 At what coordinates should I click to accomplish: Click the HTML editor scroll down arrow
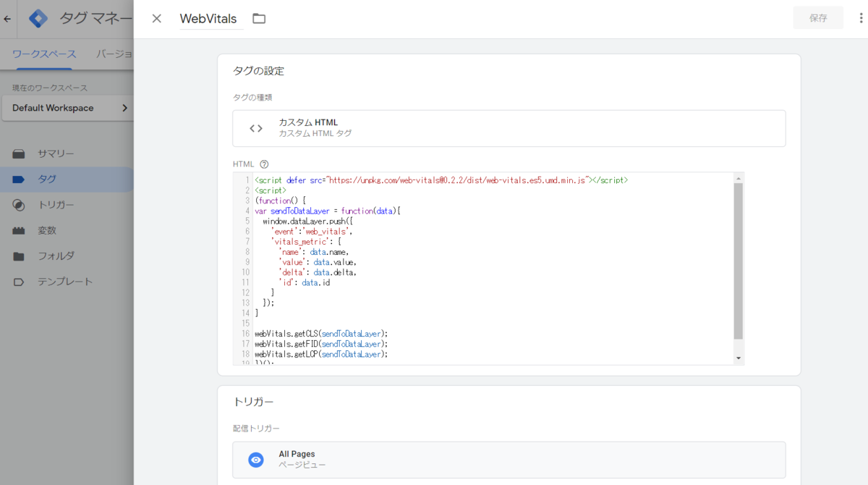click(738, 358)
